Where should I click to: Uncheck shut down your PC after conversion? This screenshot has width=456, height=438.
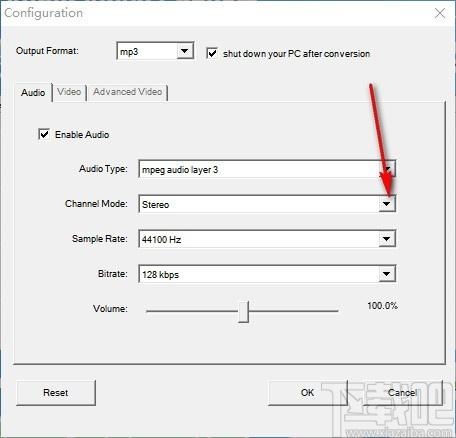click(x=212, y=53)
